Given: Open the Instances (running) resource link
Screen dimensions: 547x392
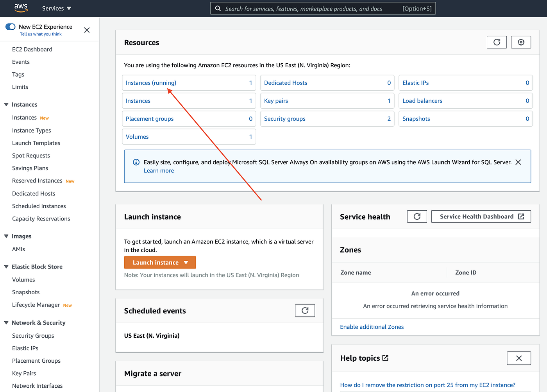Looking at the screenshot, I should pyautogui.click(x=151, y=83).
